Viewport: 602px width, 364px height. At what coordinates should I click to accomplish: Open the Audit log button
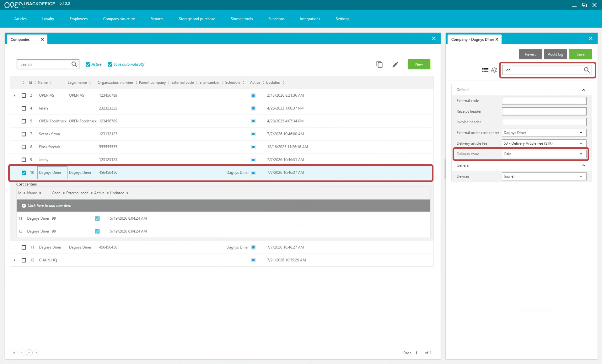(x=556, y=54)
